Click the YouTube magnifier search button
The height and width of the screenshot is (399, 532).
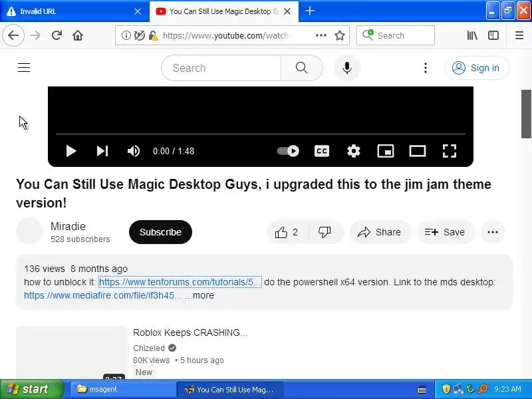click(x=302, y=68)
